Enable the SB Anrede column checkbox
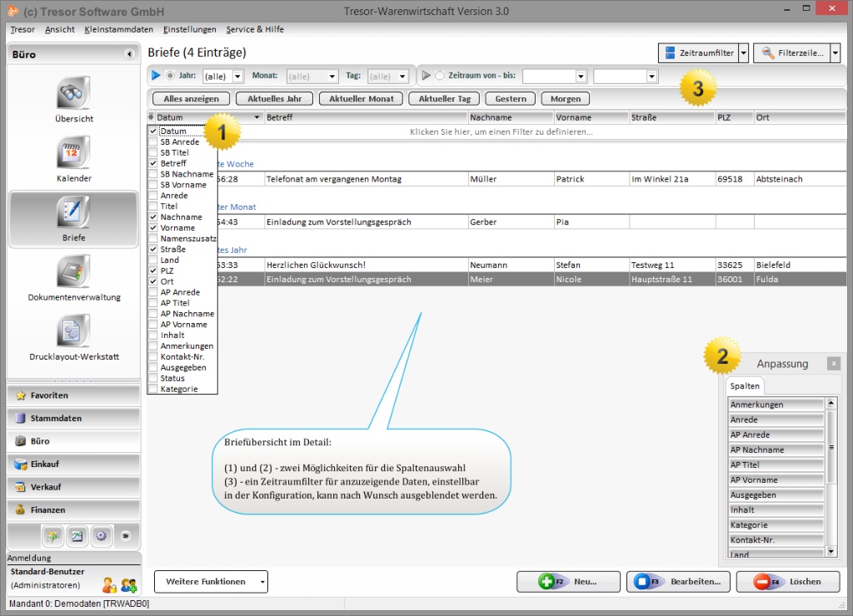853x616 pixels. tap(152, 142)
